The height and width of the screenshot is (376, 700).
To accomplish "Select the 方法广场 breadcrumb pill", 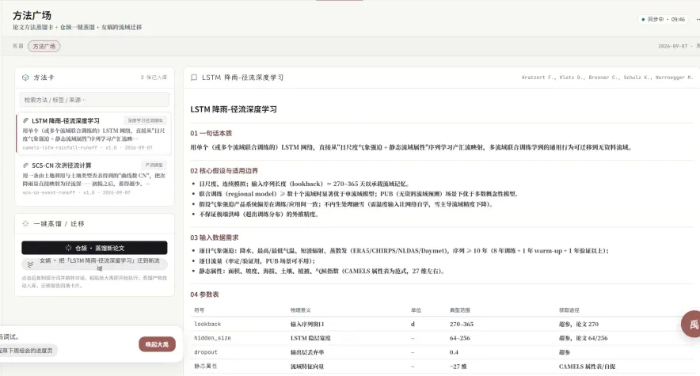I will click(x=44, y=46).
